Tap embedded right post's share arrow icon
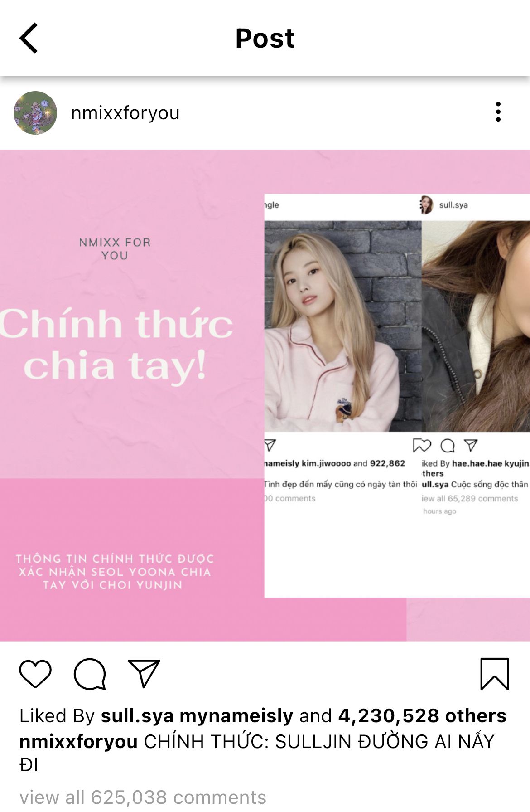The width and height of the screenshot is (530, 812). tap(471, 445)
